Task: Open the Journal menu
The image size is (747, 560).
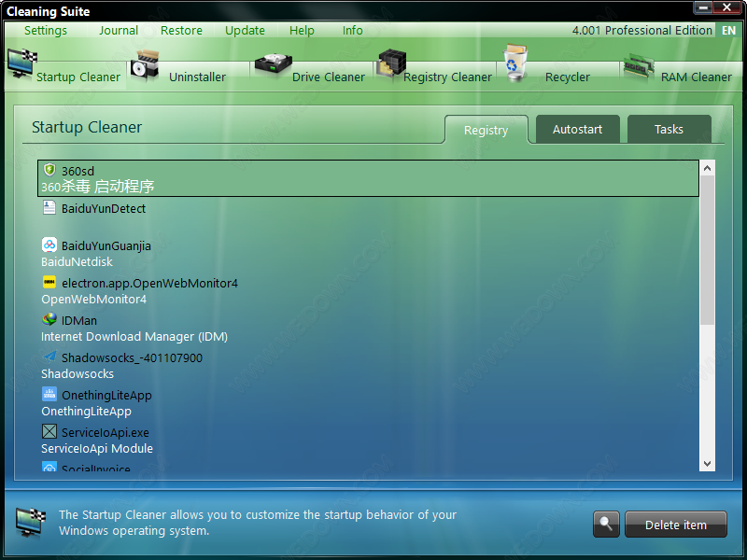Action: (119, 30)
